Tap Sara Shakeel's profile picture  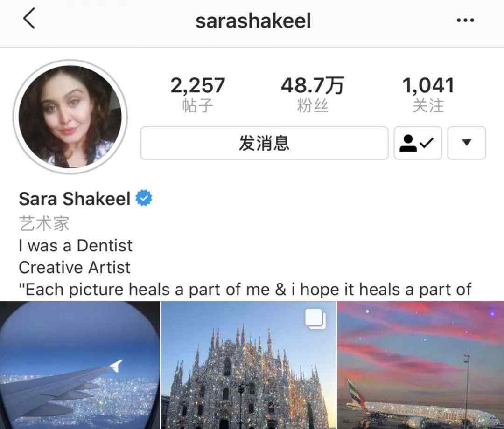coord(70,117)
